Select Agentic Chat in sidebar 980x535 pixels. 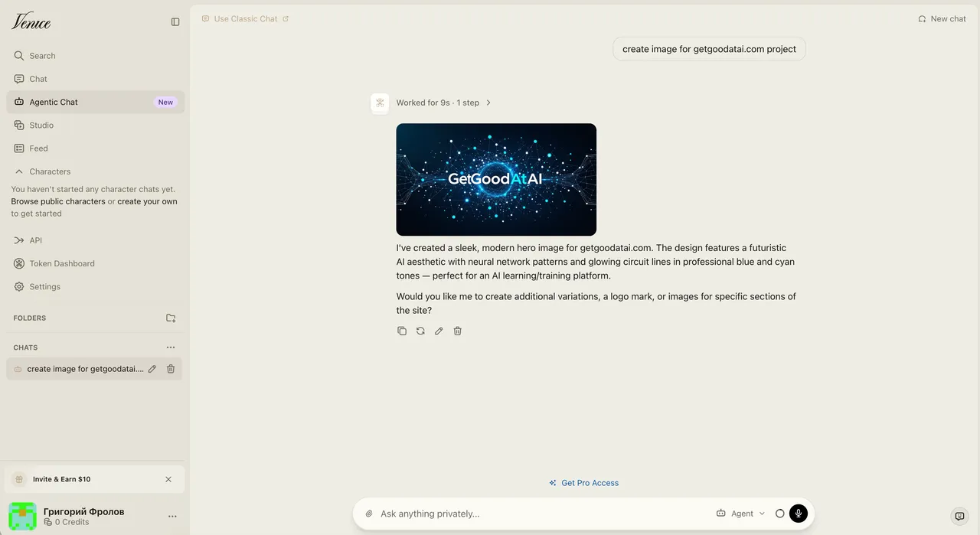(x=96, y=102)
